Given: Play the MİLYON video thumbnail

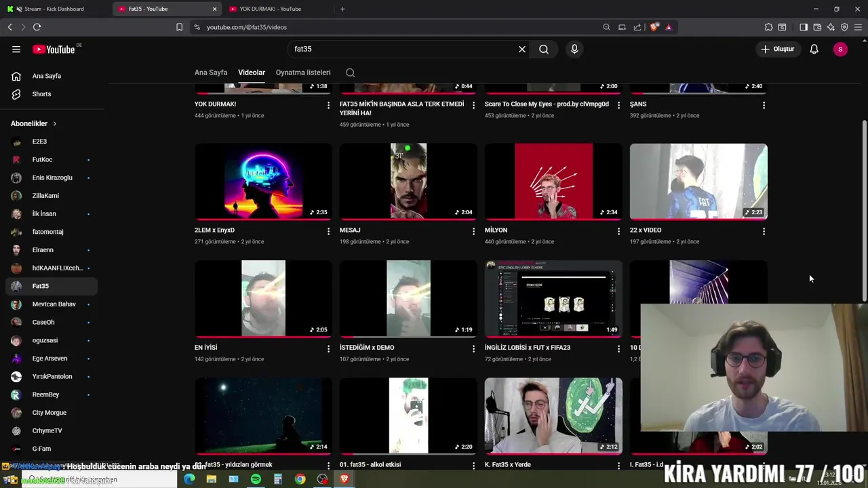Looking at the screenshot, I should coord(553,182).
